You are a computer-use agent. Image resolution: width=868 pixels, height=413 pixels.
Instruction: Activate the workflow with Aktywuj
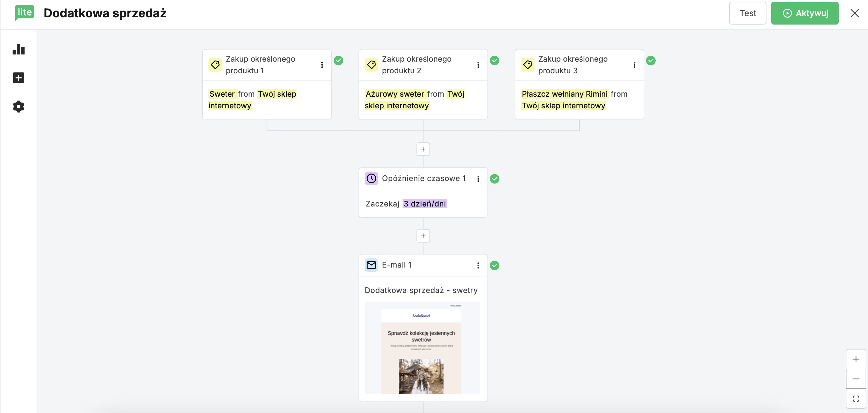click(805, 13)
